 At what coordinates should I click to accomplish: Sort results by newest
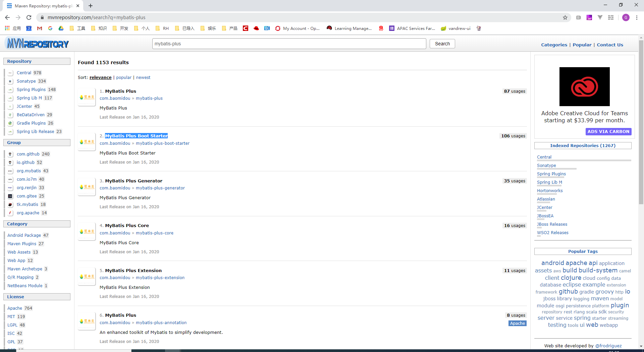143,77
